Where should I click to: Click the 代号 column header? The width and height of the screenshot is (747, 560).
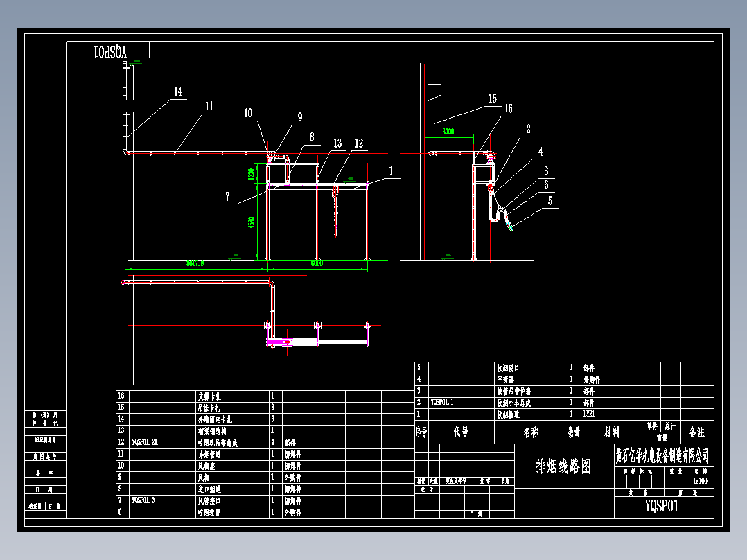tap(461, 432)
